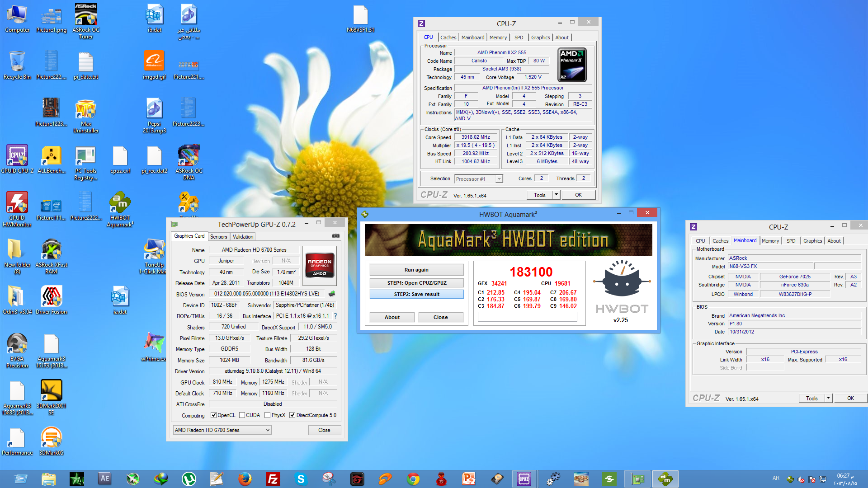This screenshot has width=868, height=488.
Task: Open CPUID CPU-Z desktop shortcut
Action: pyautogui.click(x=17, y=159)
